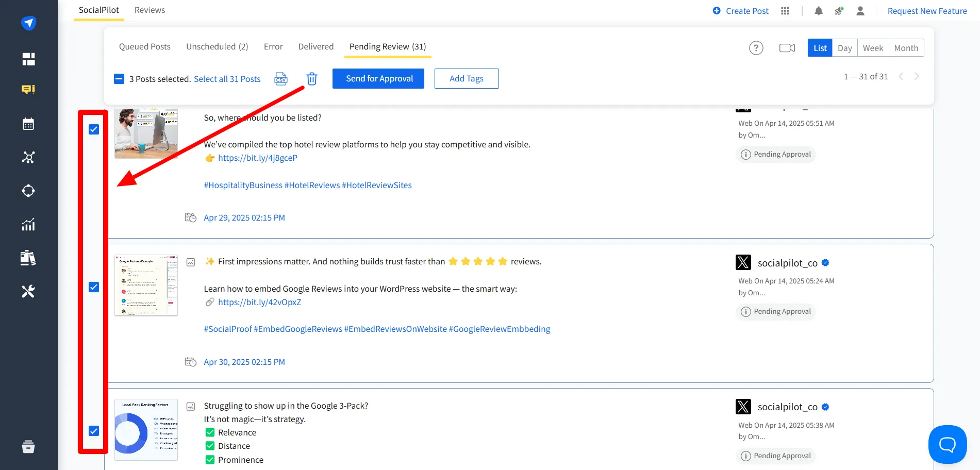
Task: Click the #SocialProof hashtag
Action: click(x=228, y=329)
